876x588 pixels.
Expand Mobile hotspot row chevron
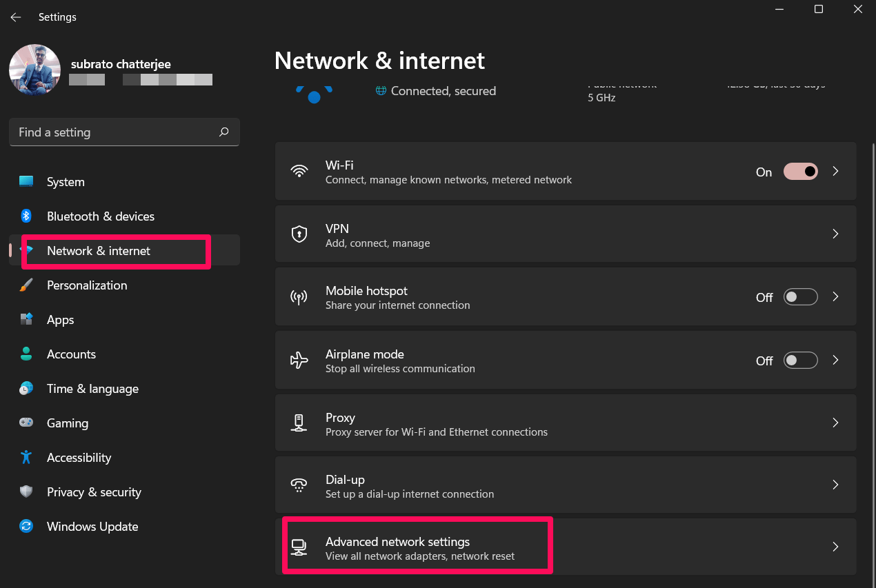point(835,296)
